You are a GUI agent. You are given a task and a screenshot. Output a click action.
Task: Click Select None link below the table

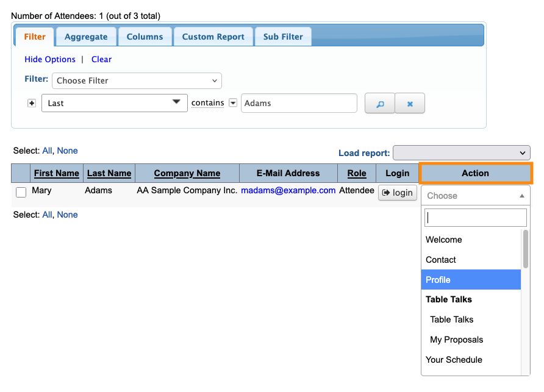[x=67, y=215]
